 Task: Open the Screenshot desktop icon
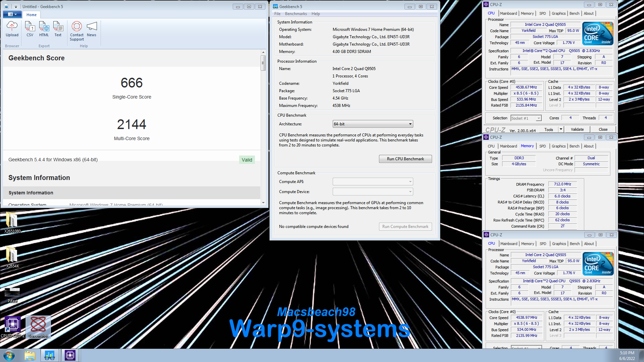click(x=38, y=327)
